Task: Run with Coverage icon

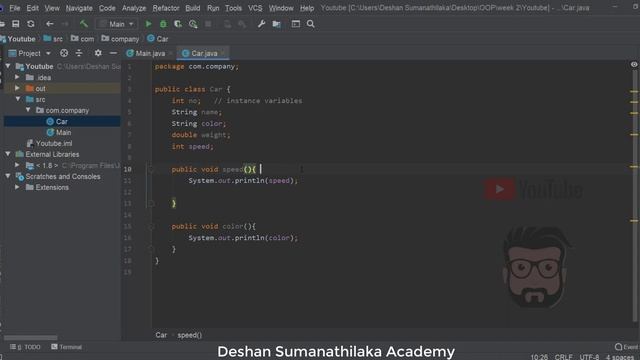Action: [178, 24]
